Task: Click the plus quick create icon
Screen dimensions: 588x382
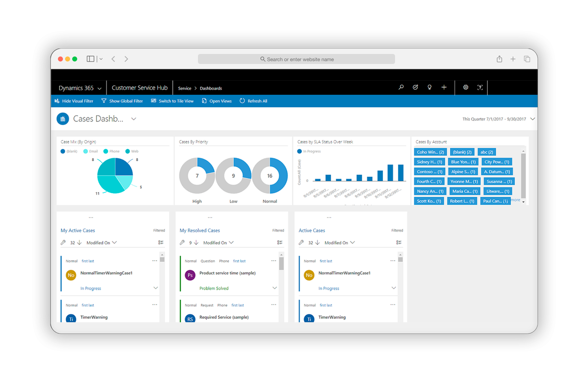Action: pos(444,87)
